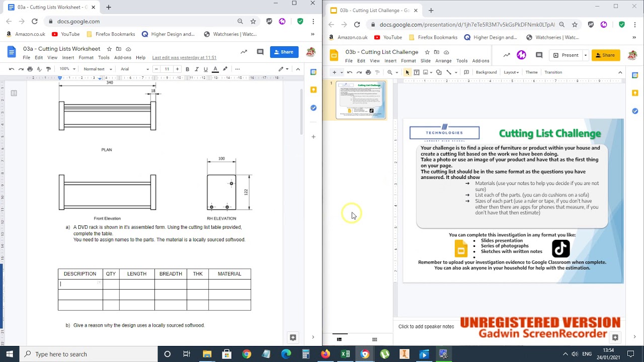Click the yellow Share button in Slides

pos(606,55)
